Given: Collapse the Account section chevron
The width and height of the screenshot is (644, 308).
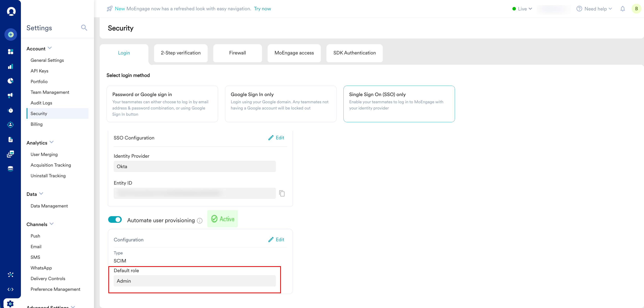Looking at the screenshot, I should (50, 48).
